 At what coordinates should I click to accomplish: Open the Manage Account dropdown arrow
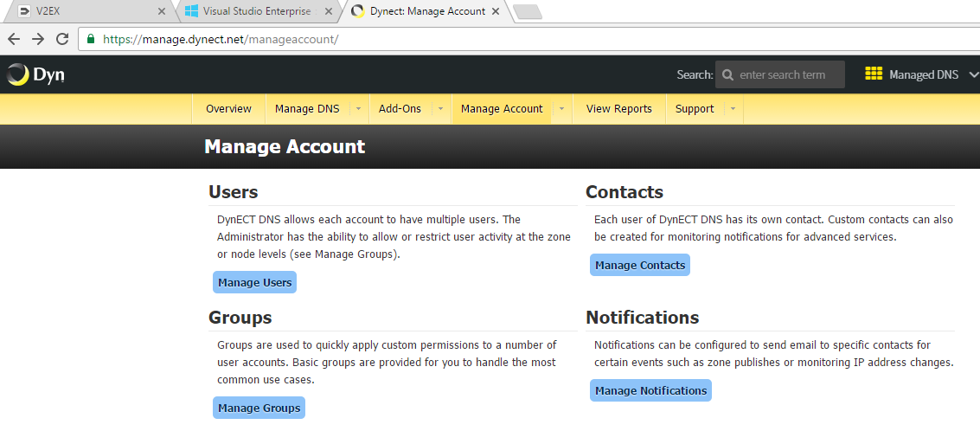click(561, 109)
